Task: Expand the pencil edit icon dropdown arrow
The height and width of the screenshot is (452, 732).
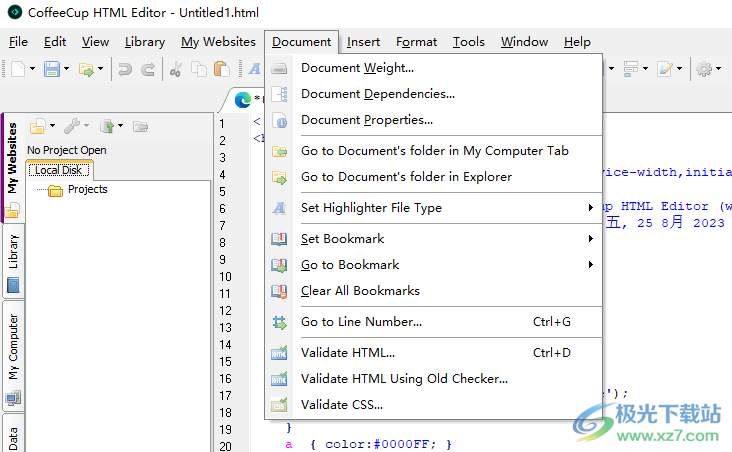Action: pos(679,69)
